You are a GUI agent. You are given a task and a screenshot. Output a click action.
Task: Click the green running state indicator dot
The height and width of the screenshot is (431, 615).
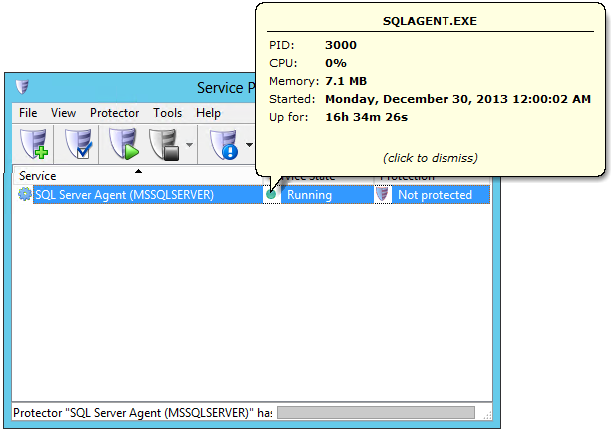pyautogui.click(x=271, y=194)
